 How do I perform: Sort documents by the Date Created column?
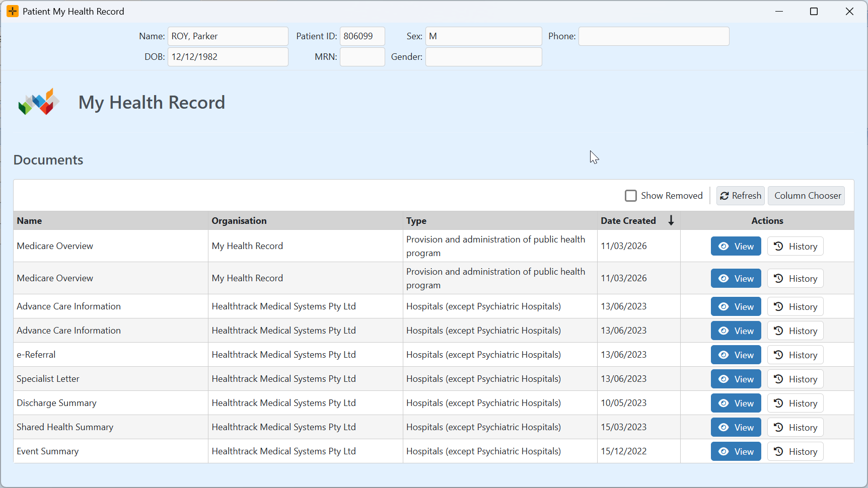coord(638,221)
